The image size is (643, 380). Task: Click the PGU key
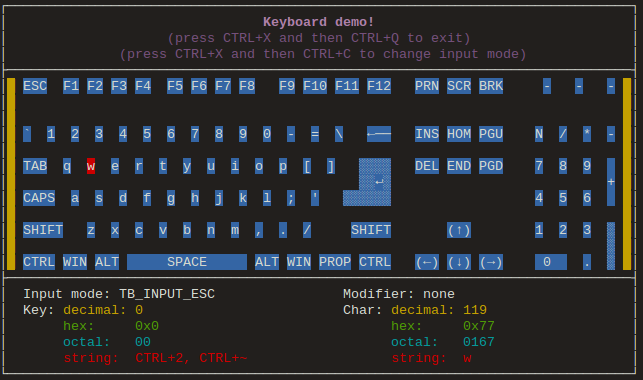(x=491, y=134)
